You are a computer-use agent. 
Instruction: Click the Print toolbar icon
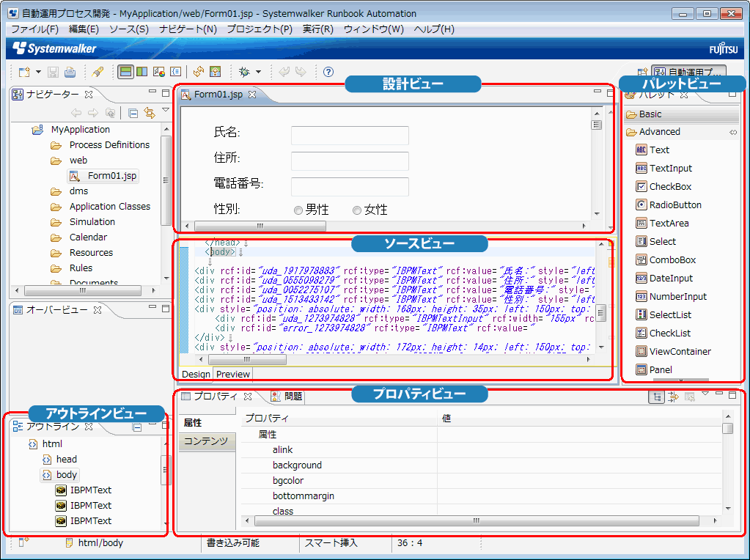(70, 73)
